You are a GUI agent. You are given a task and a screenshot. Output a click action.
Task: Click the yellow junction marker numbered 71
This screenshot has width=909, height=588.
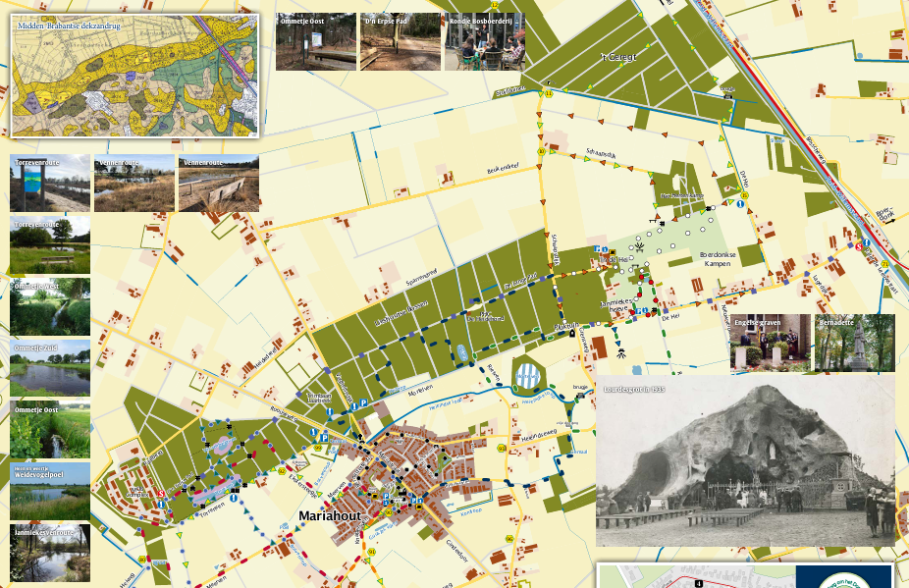(884, 264)
